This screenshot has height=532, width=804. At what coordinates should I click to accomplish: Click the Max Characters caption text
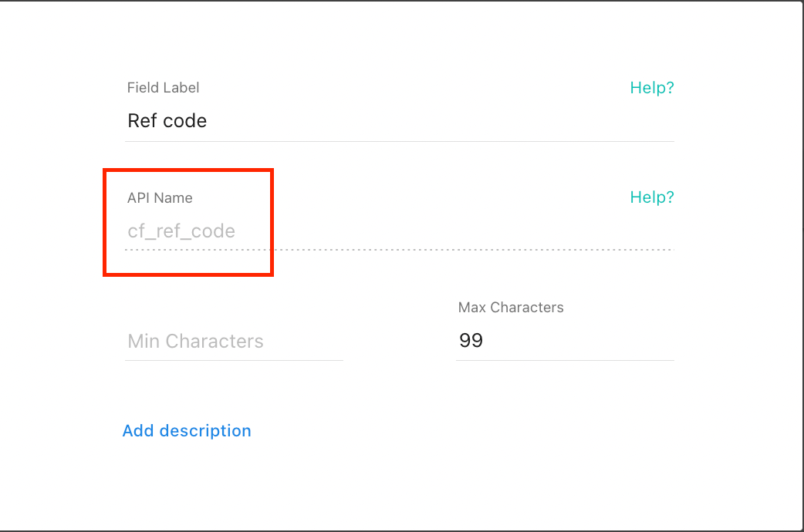coord(511,308)
